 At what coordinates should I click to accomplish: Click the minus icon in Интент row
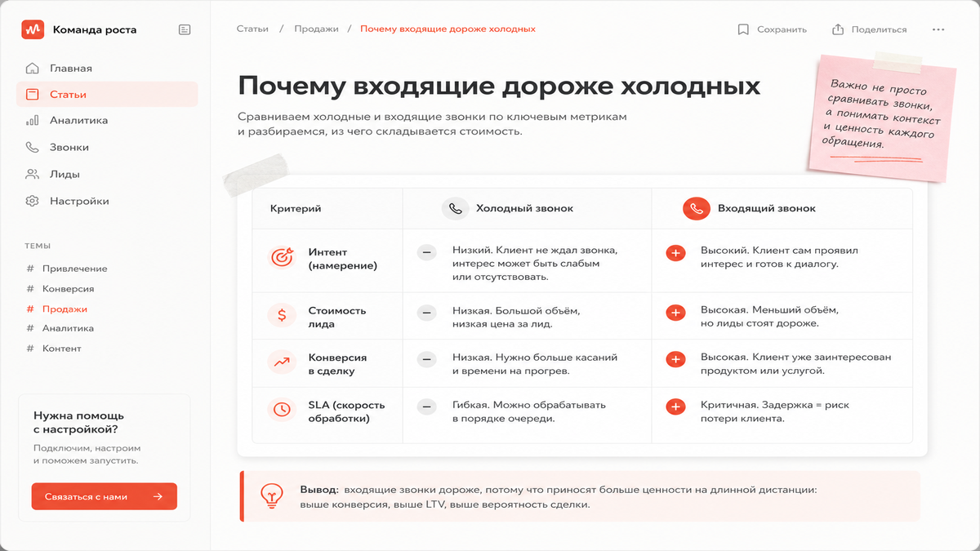coord(426,253)
